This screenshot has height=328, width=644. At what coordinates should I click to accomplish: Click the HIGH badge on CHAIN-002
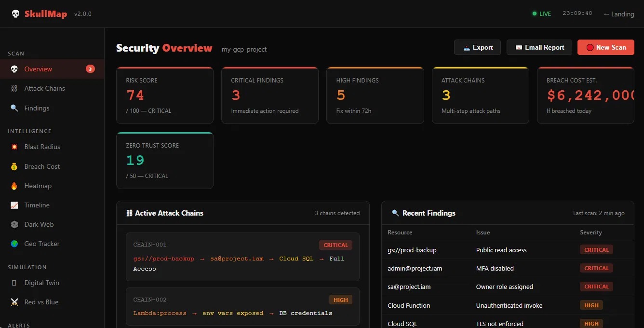click(x=341, y=300)
